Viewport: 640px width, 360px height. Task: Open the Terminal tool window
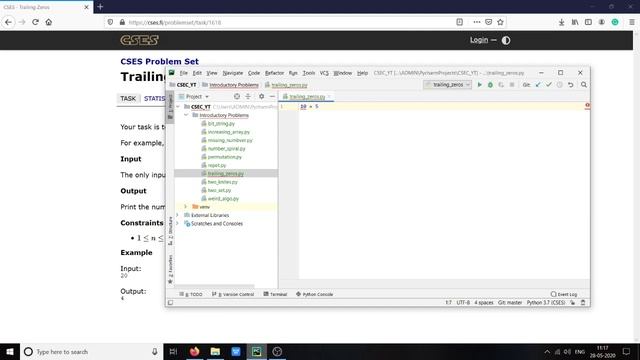tap(275, 294)
